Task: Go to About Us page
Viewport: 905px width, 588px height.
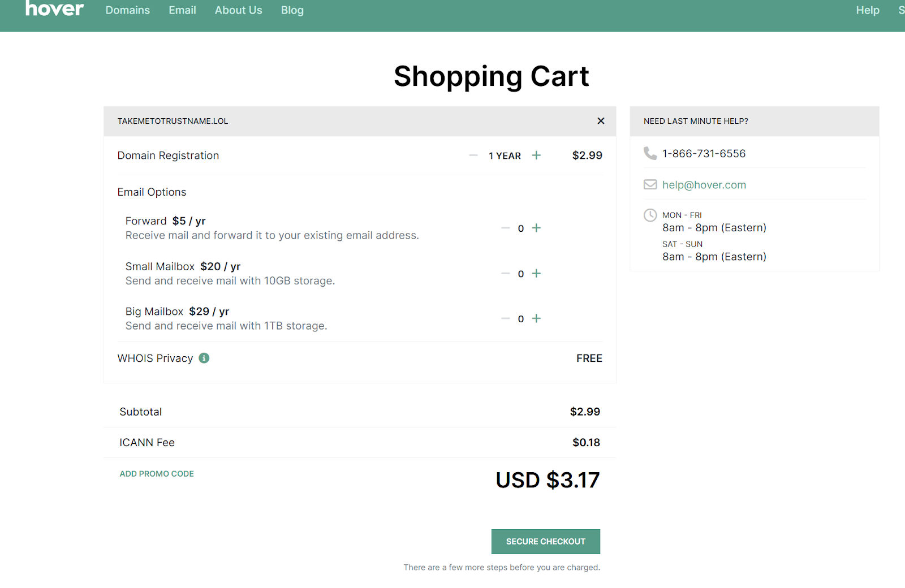Action: click(238, 10)
